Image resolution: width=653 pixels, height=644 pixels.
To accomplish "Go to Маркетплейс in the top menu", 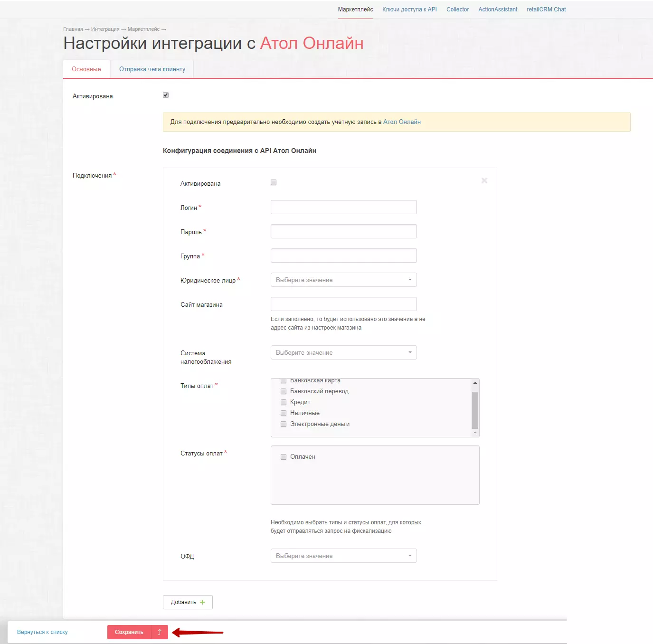I will [x=355, y=9].
